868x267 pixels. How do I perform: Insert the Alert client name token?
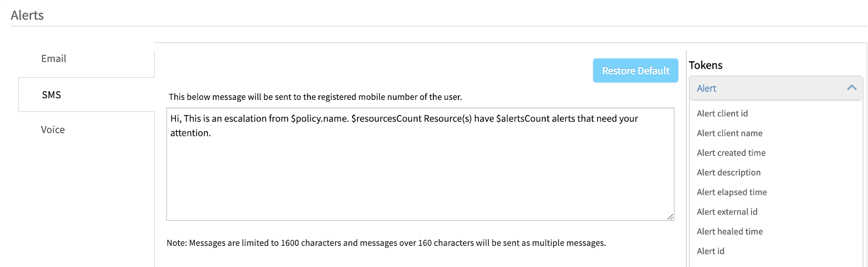pos(729,133)
